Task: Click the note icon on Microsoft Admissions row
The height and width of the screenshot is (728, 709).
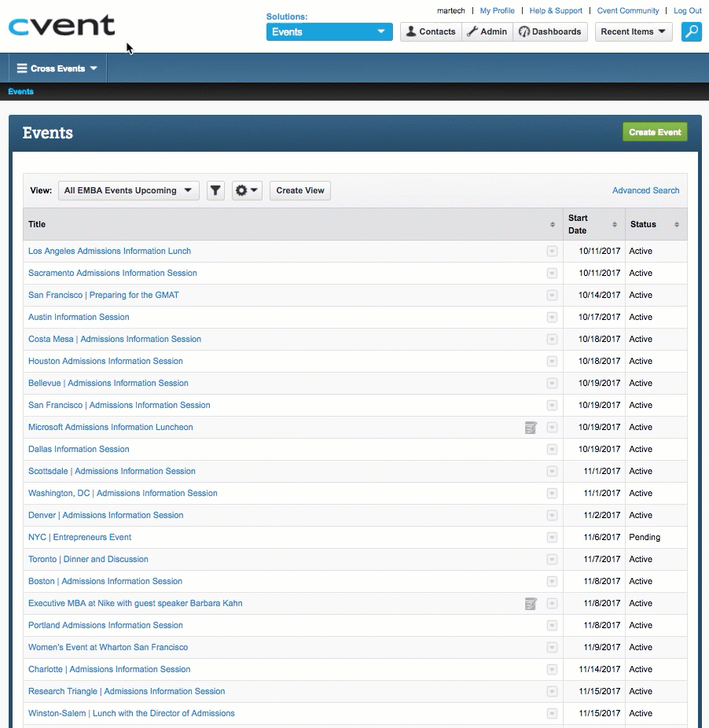Action: (x=531, y=427)
